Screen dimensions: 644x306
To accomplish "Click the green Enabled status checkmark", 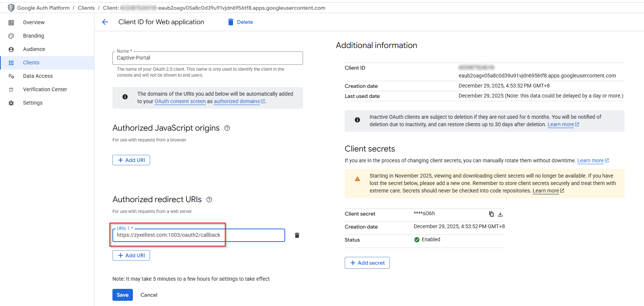I will pyautogui.click(x=417, y=240).
